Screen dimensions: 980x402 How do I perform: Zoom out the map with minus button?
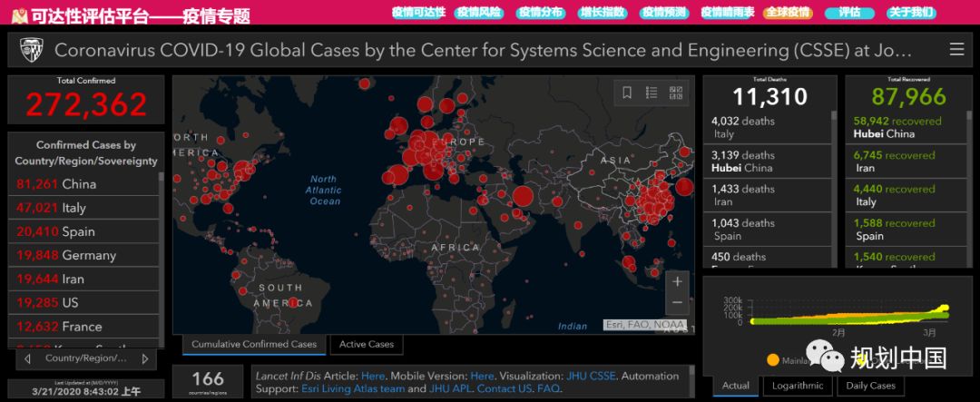[678, 303]
